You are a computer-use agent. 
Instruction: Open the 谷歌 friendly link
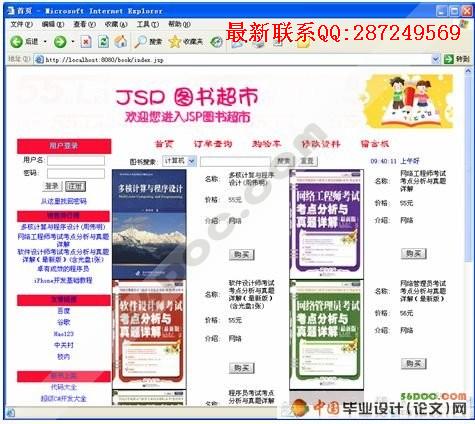click(64, 322)
